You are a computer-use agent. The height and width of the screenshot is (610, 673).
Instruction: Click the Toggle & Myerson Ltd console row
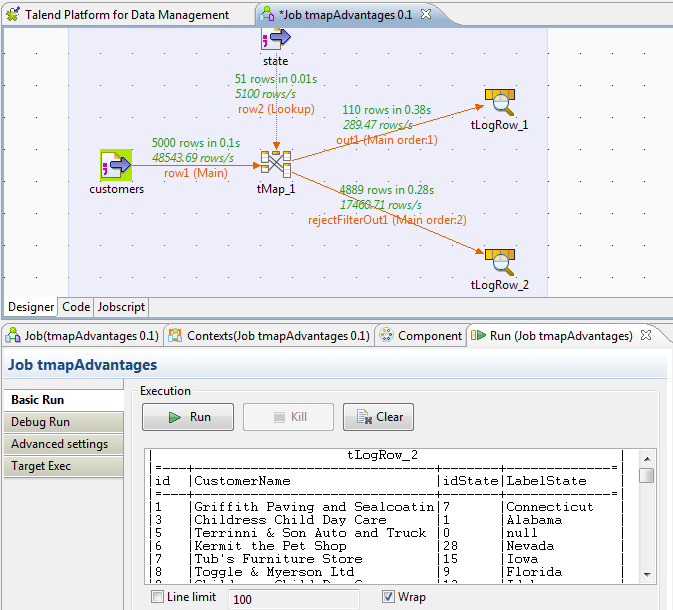tap(386, 572)
